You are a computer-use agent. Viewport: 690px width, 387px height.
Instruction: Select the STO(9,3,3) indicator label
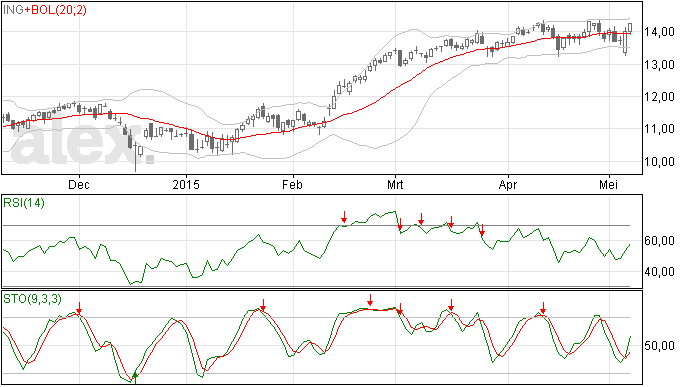click(x=33, y=299)
